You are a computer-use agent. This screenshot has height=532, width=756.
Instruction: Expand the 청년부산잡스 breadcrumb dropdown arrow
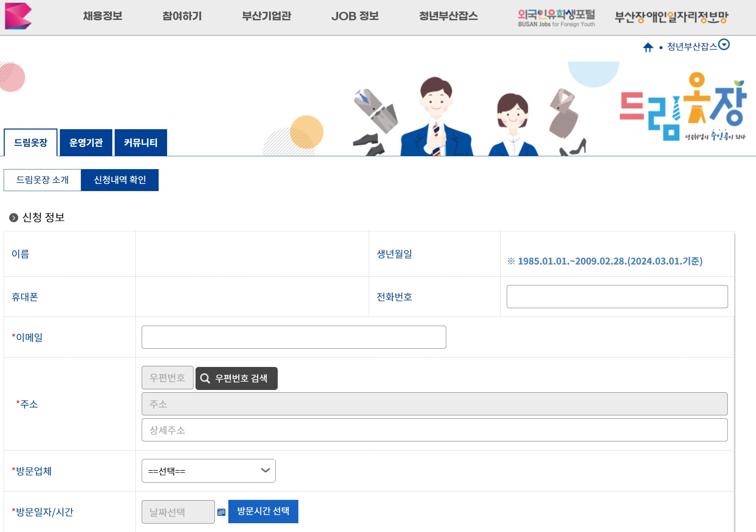[724, 45]
